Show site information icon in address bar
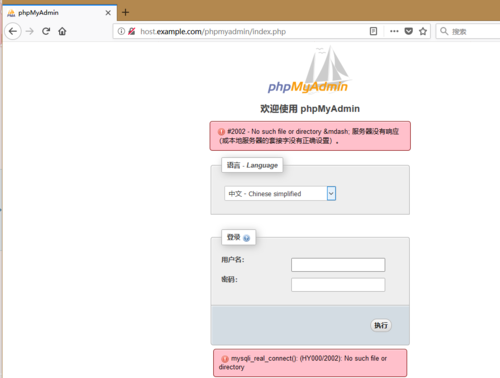This screenshot has height=378, width=500. [x=121, y=31]
